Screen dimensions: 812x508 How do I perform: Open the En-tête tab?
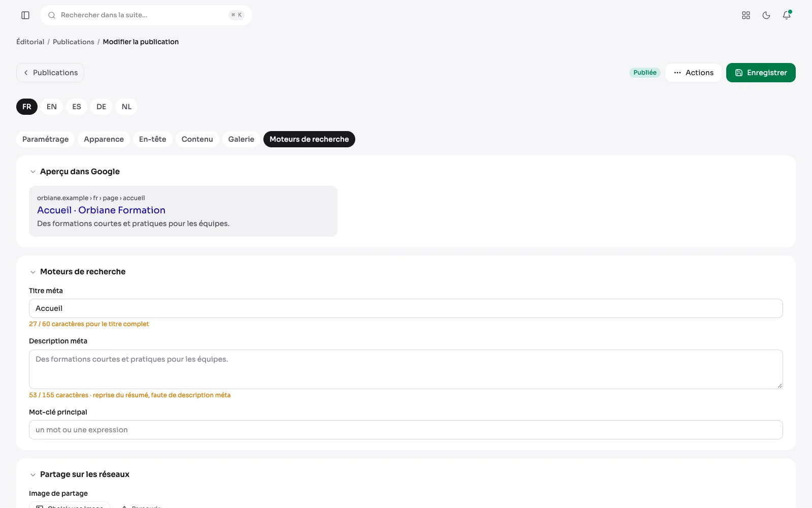click(153, 139)
